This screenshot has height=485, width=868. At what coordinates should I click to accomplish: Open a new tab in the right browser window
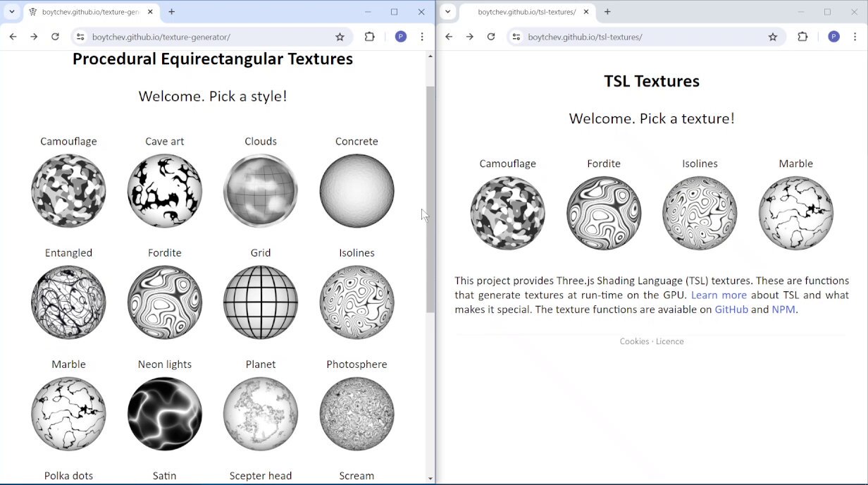pyautogui.click(x=607, y=12)
